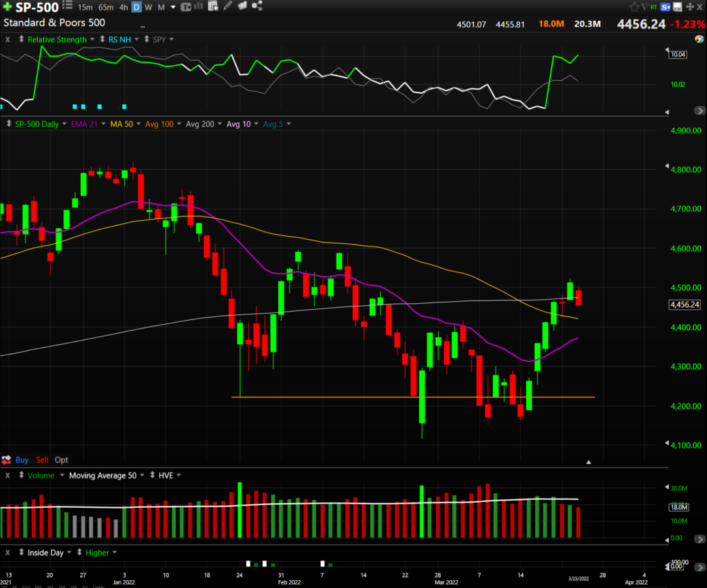The image size is (707, 588).
Task: Click the 4,456.24 price label on axis
Action: coord(684,304)
